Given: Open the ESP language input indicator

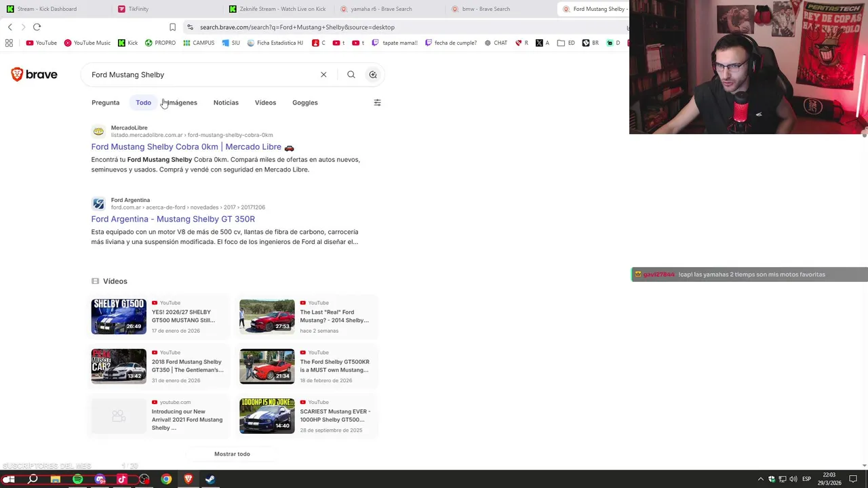Looking at the screenshot, I should (x=806, y=479).
